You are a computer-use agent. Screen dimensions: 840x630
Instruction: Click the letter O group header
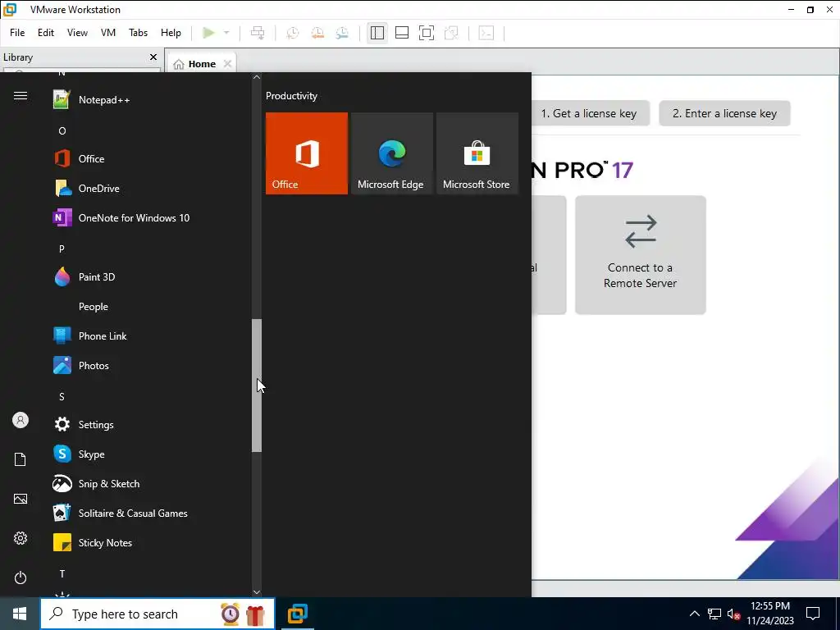tap(62, 130)
